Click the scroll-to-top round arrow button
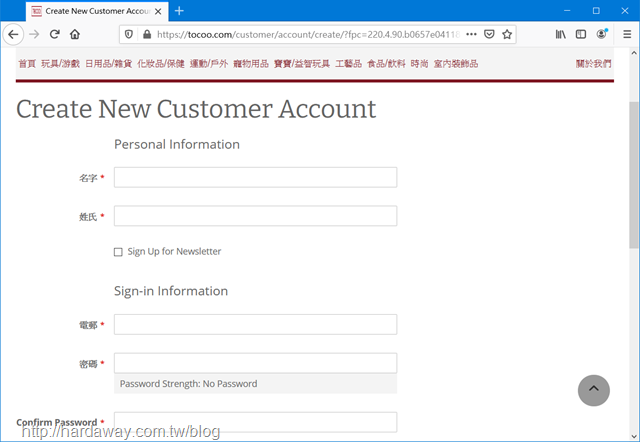The width and height of the screenshot is (640, 442). click(593, 390)
